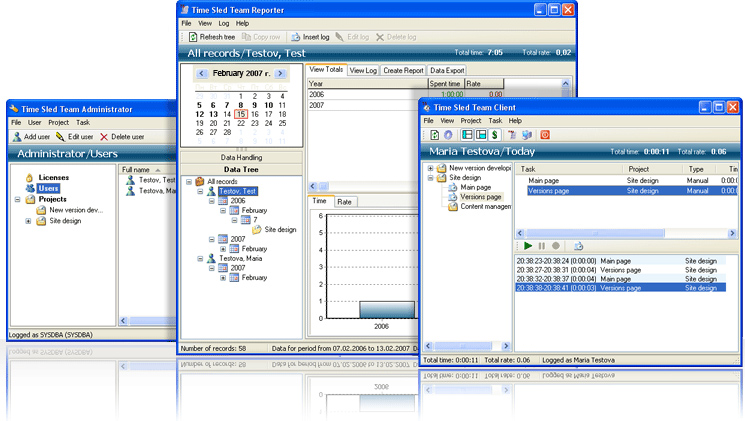Collapse All records in Reporter Data Tree

[x=189, y=182]
